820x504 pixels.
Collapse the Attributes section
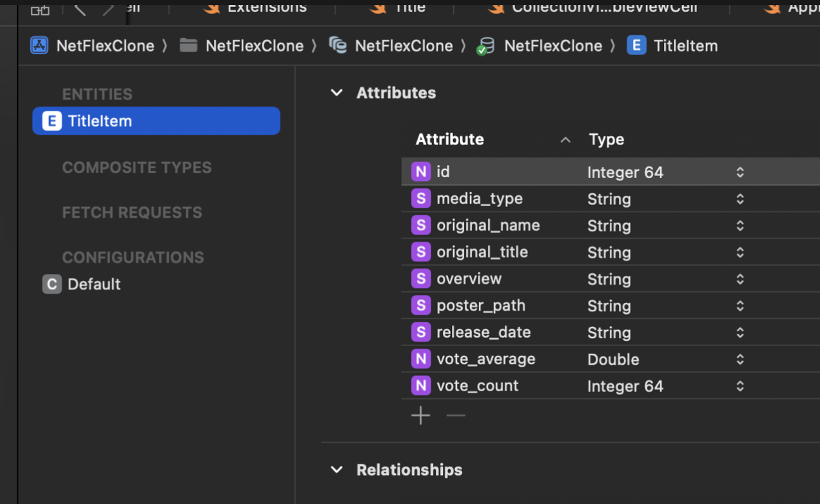pos(337,93)
